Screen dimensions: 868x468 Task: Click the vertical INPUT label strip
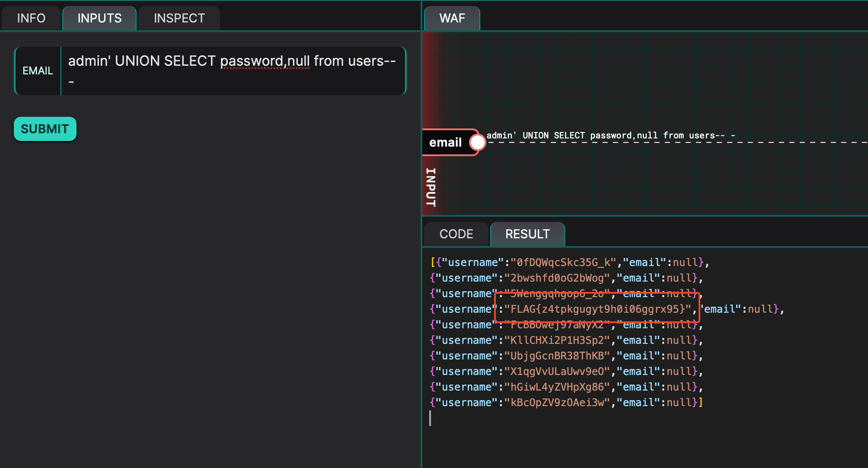pyautogui.click(x=431, y=187)
